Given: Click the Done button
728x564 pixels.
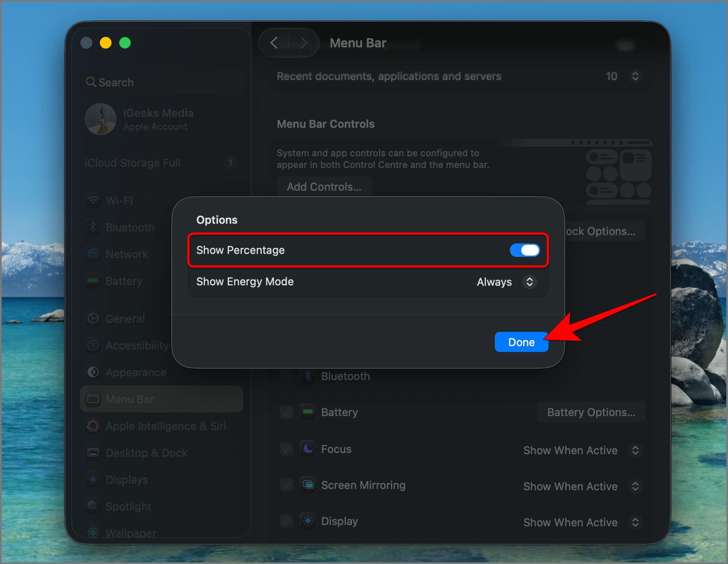Looking at the screenshot, I should [521, 342].
